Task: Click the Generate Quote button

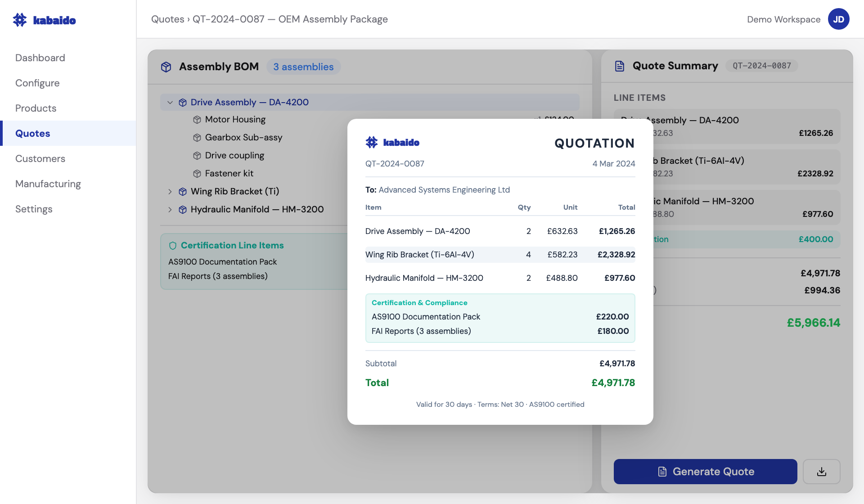Action: tap(705, 471)
